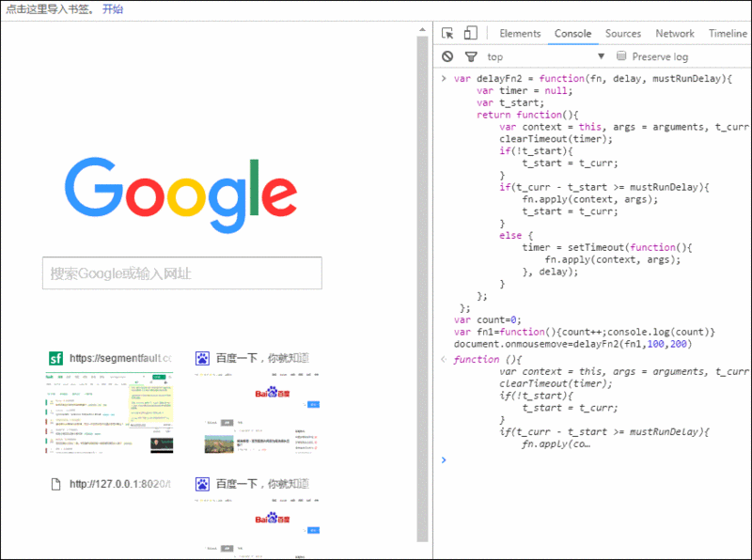752x560 pixels.
Task: Select the Console tab
Action: (x=572, y=34)
